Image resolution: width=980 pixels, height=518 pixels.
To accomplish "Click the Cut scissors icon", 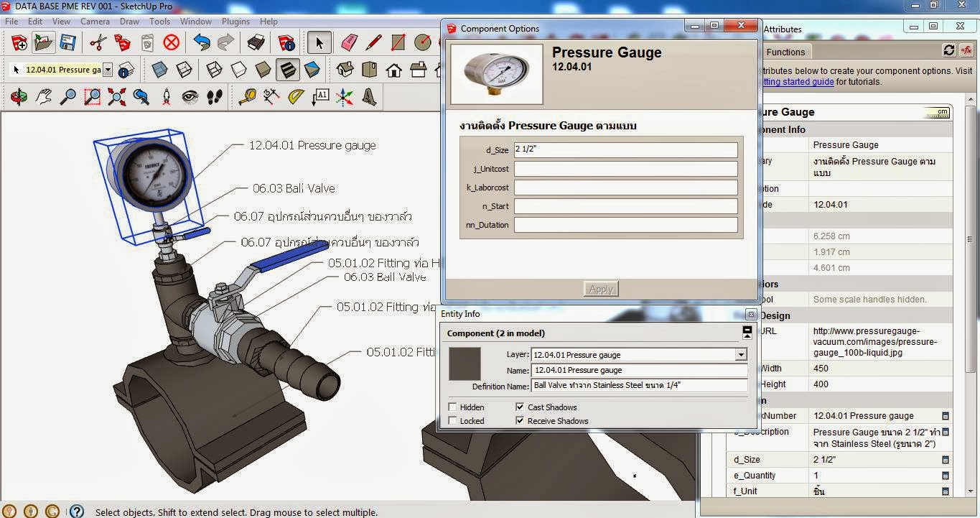I will (x=98, y=43).
